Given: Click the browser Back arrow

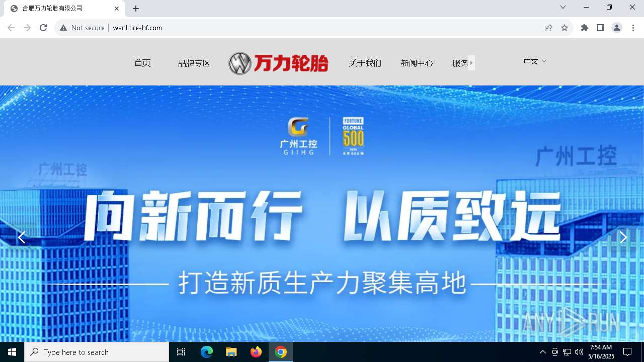Looking at the screenshot, I should click(11, 28).
